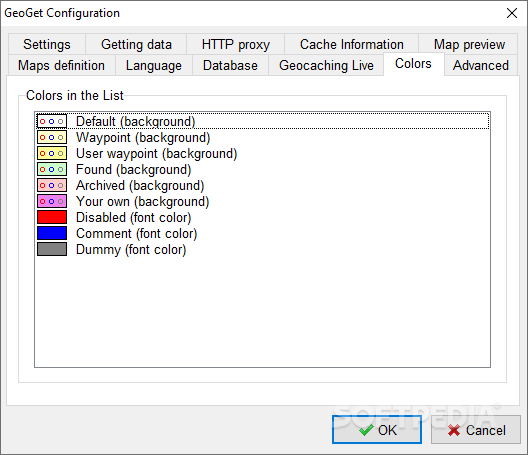Confirm settings with the OK button
Viewport: 528px width, 455px height.
click(377, 429)
